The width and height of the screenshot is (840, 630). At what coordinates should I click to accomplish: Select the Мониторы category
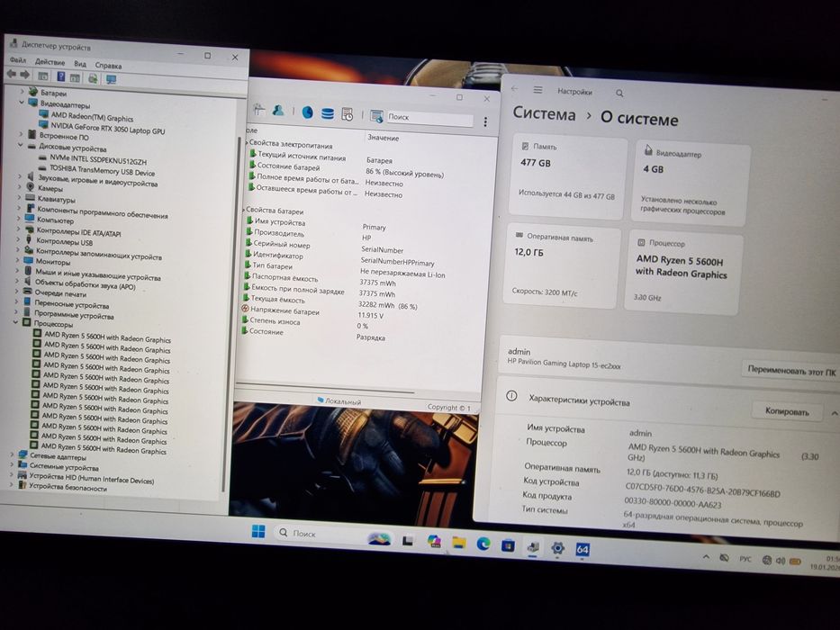point(52,261)
